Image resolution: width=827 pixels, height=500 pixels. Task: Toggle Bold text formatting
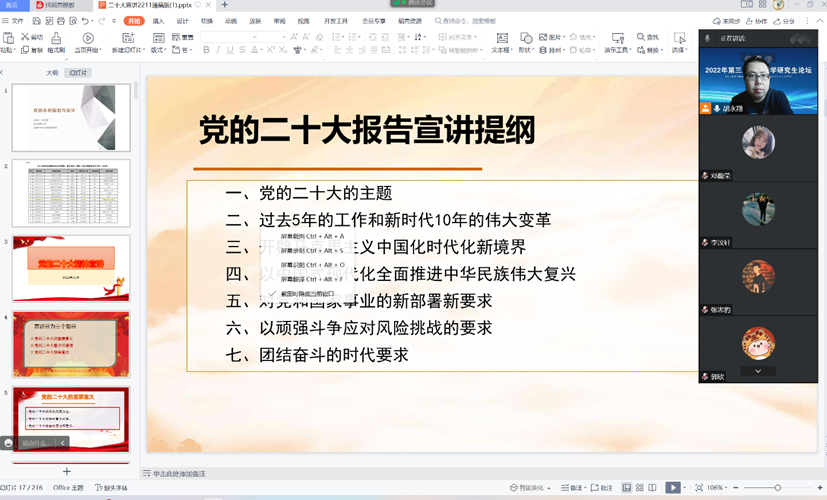205,50
